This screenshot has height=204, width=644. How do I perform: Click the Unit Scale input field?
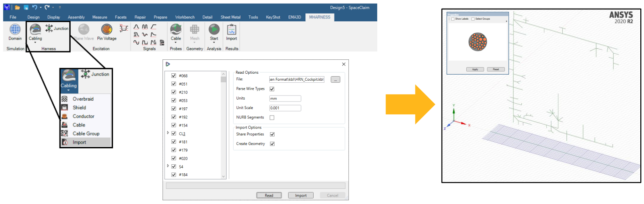point(285,108)
